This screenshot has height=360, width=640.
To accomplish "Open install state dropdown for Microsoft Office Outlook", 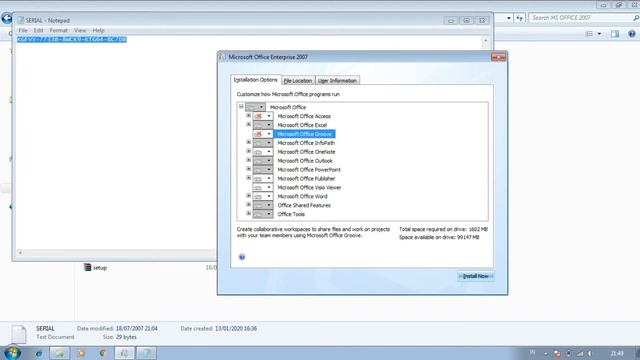I will 263,161.
